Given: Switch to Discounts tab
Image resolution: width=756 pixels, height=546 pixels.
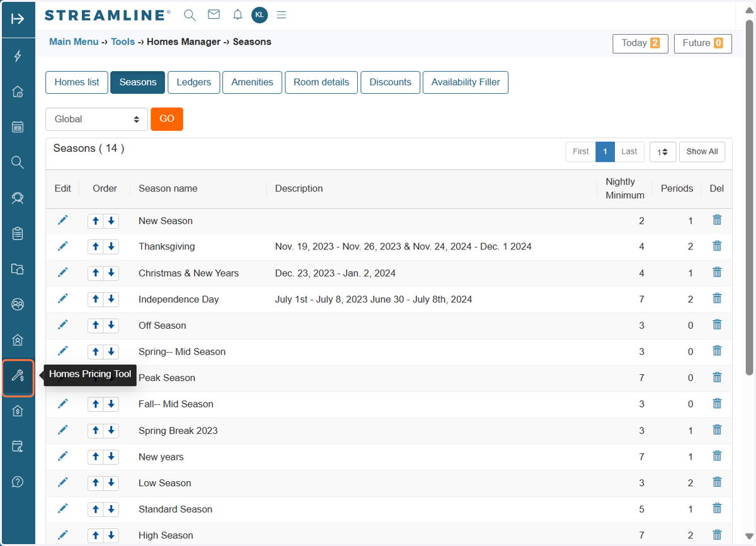Looking at the screenshot, I should click(390, 82).
